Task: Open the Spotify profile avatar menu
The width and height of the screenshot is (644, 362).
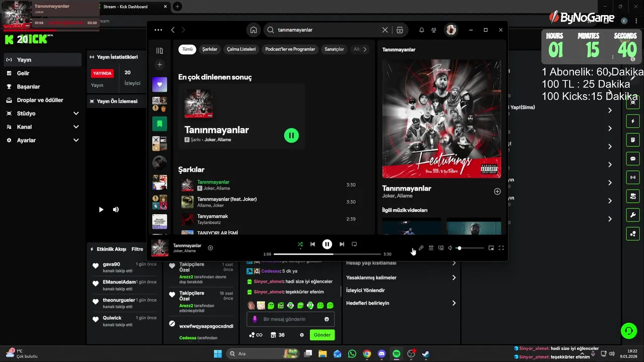Action: pyautogui.click(x=451, y=30)
